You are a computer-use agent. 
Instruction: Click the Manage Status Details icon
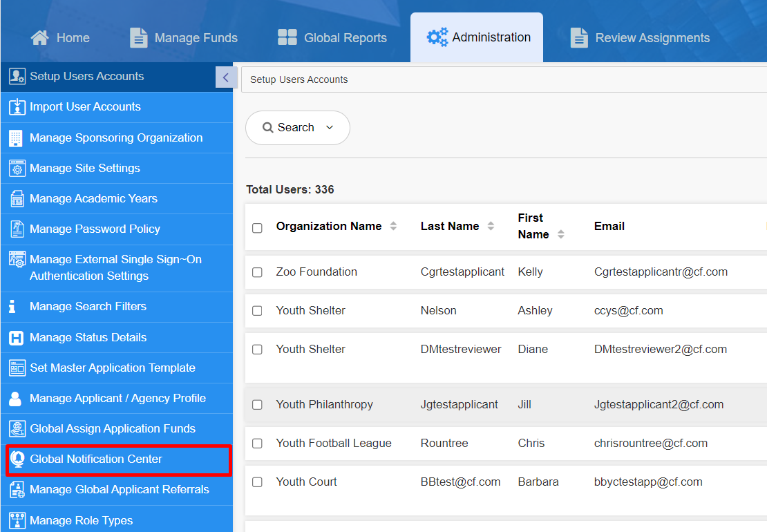[x=17, y=338]
